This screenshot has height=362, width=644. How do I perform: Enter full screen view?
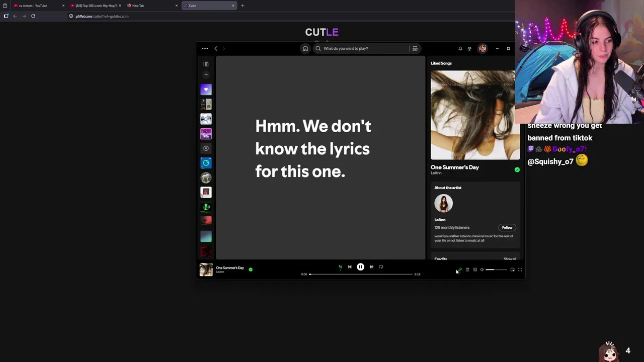(520, 270)
